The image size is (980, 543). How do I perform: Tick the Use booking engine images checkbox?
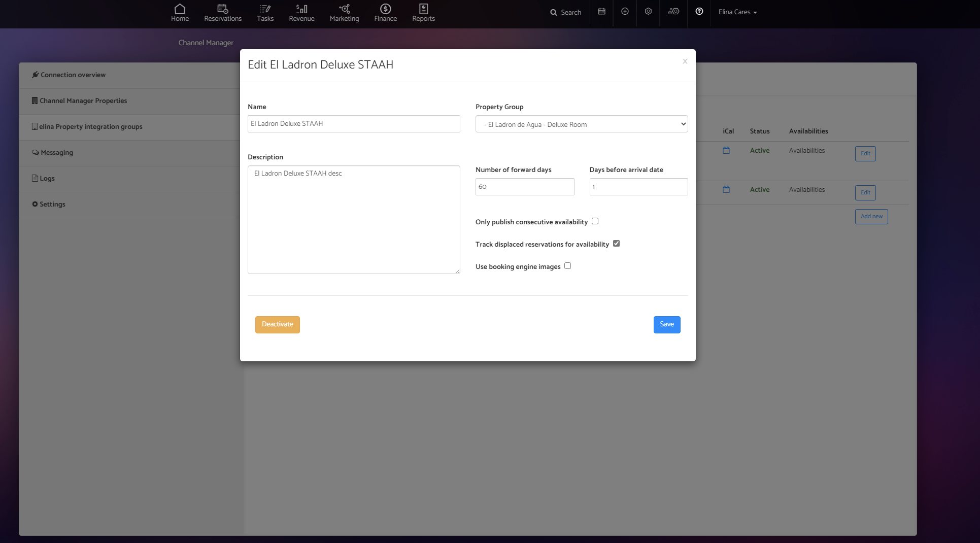[x=567, y=266]
